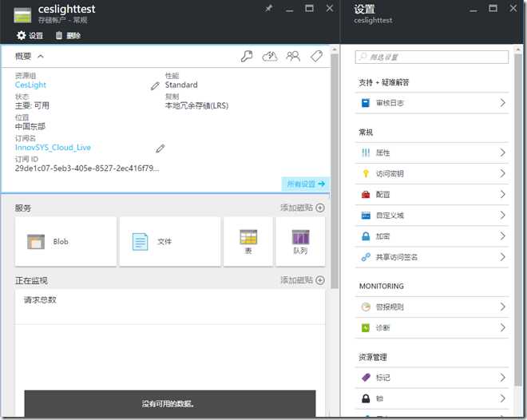Click the 请求总数 monitoring tile
Image resolution: width=527 pixels, height=420 pixels.
point(170,353)
